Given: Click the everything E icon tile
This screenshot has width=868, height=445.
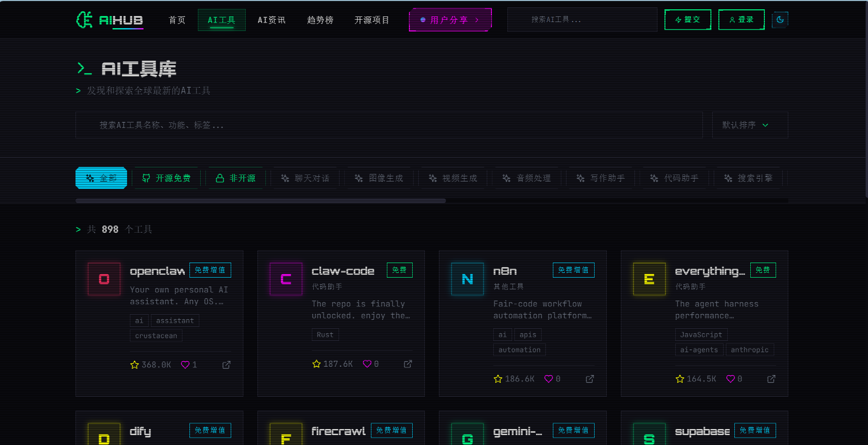Looking at the screenshot, I should 649,279.
